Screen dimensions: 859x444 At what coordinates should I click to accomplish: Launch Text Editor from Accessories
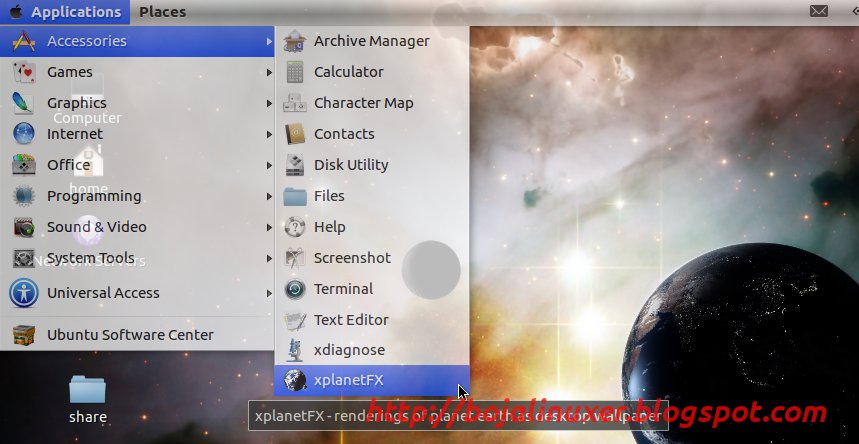[372, 320]
